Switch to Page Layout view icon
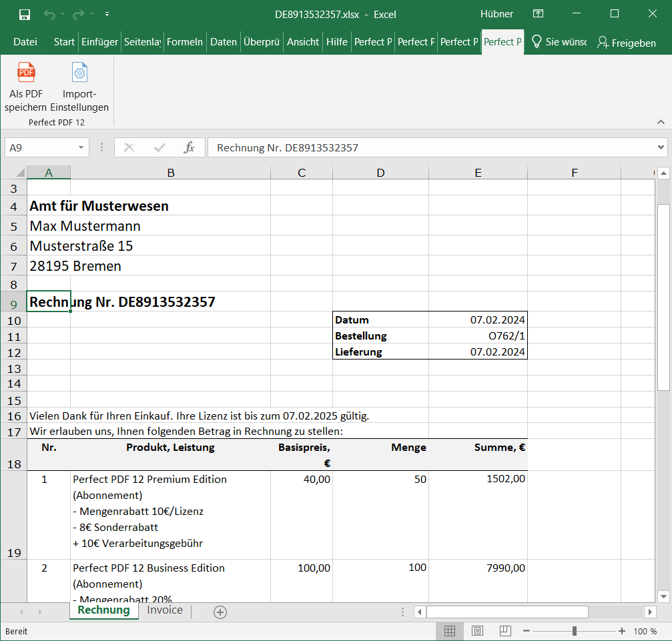 coord(476,631)
